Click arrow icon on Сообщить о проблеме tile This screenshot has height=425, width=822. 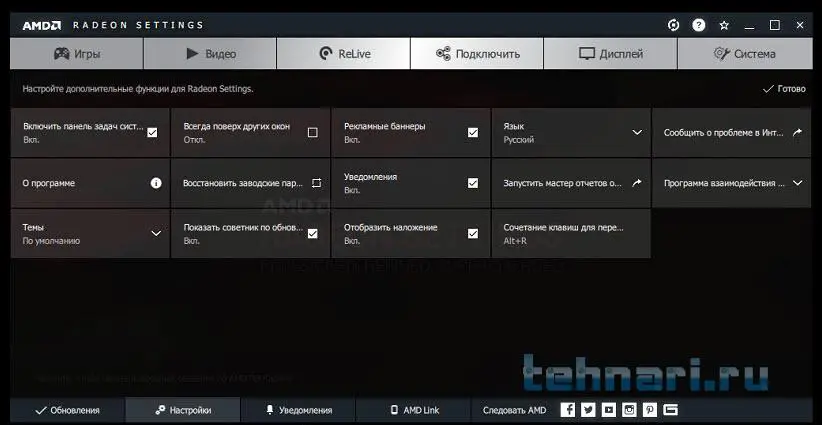pos(797,133)
